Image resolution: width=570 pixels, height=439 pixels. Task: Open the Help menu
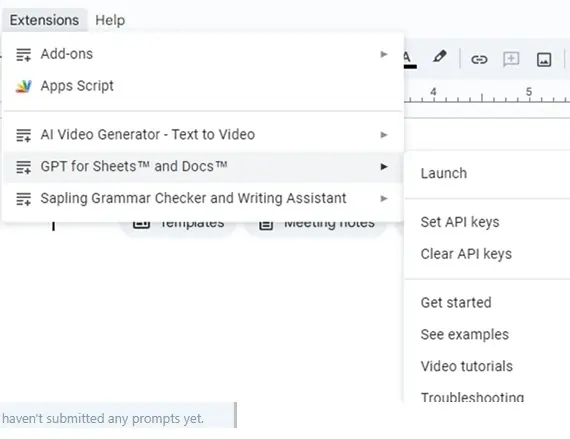(110, 20)
